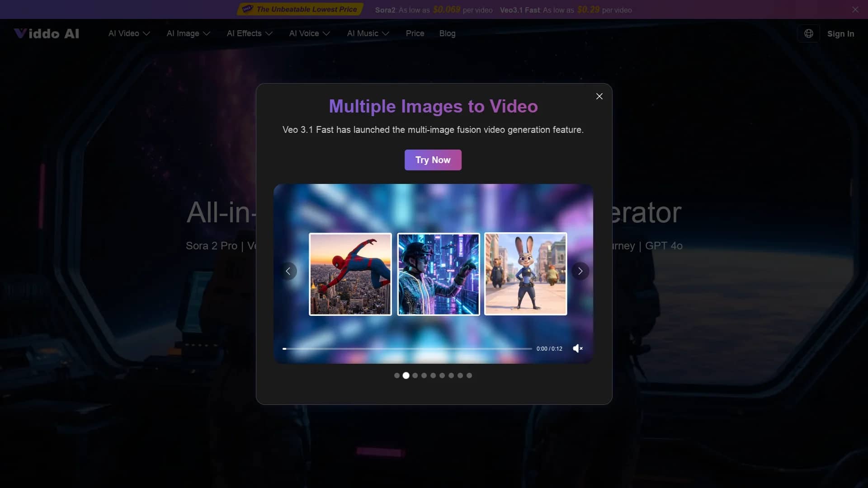Expand the AI Image menu

tap(188, 33)
